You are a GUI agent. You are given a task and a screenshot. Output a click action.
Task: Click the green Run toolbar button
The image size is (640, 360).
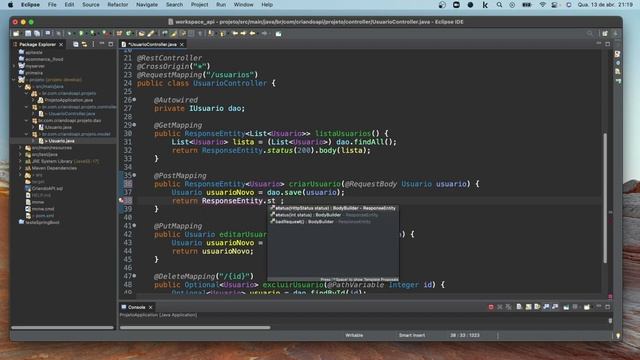[x=81, y=33]
